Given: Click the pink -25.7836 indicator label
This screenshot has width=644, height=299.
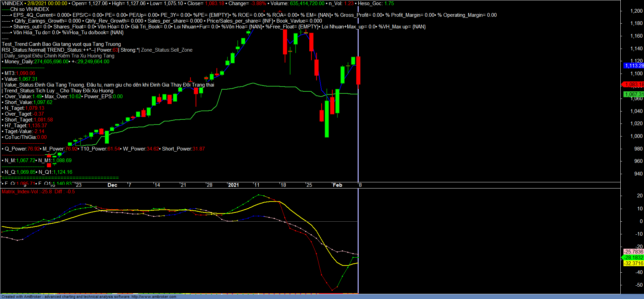Looking at the screenshot, I should click(x=633, y=252).
